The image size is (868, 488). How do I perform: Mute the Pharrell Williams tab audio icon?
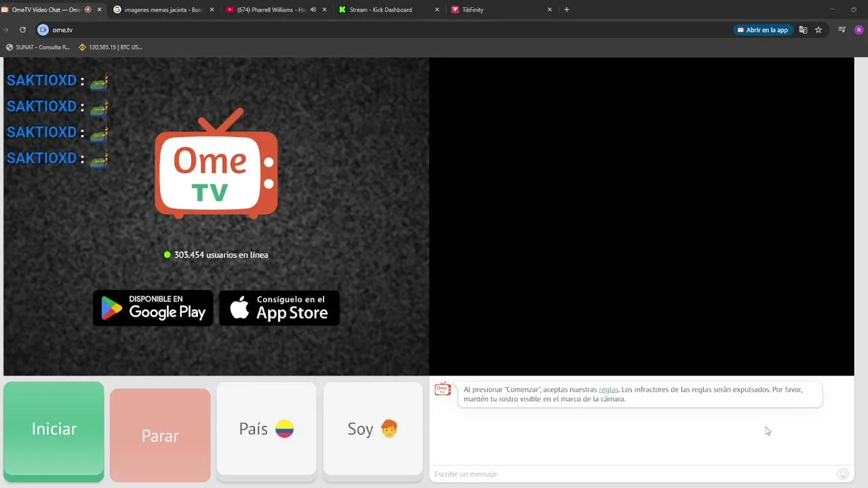pos(313,9)
